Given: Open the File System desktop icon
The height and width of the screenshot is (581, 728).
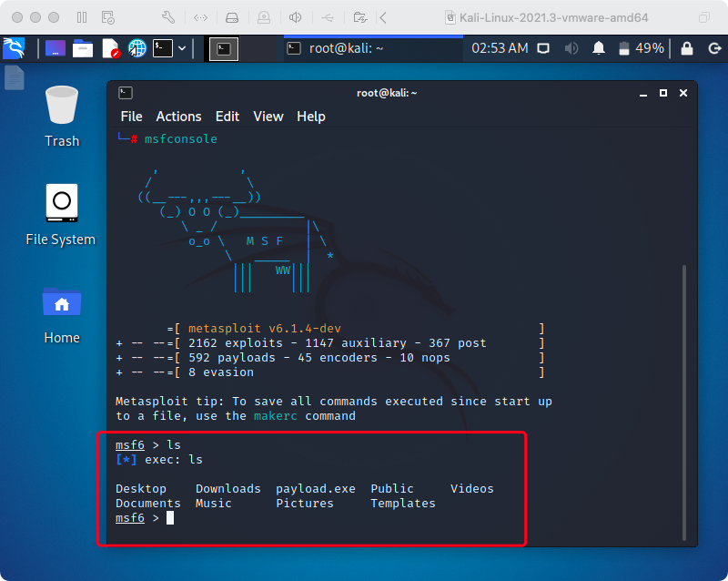Looking at the screenshot, I should [x=61, y=215].
